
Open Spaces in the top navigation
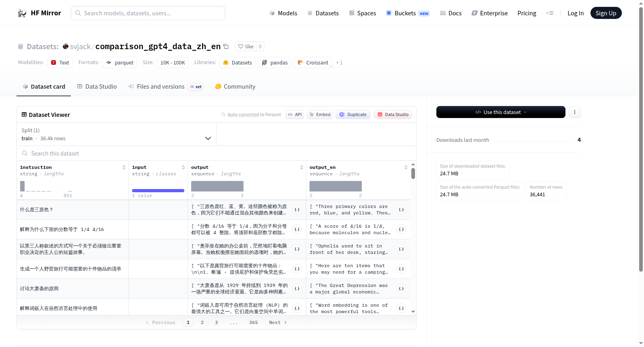pos(363,13)
